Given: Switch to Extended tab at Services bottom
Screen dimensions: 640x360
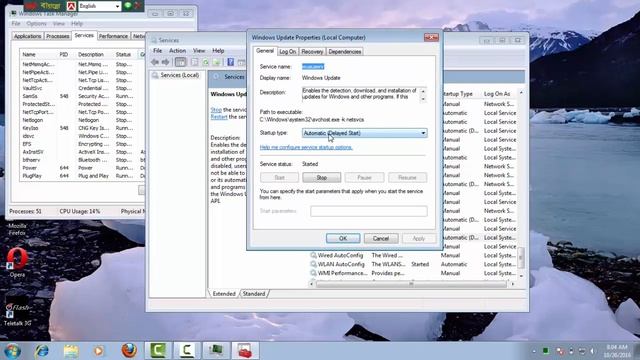Looking at the screenshot, I should pyautogui.click(x=224, y=293).
